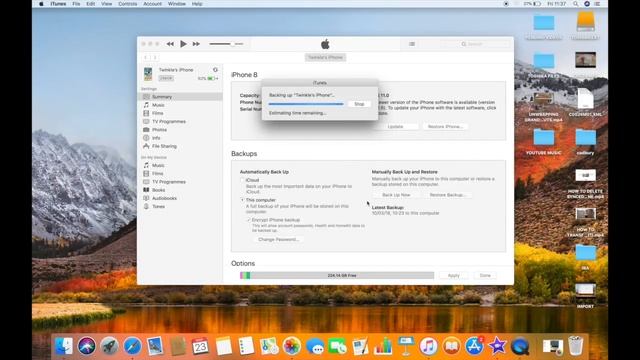
Task: Open the Window menu
Action: (x=177, y=4)
